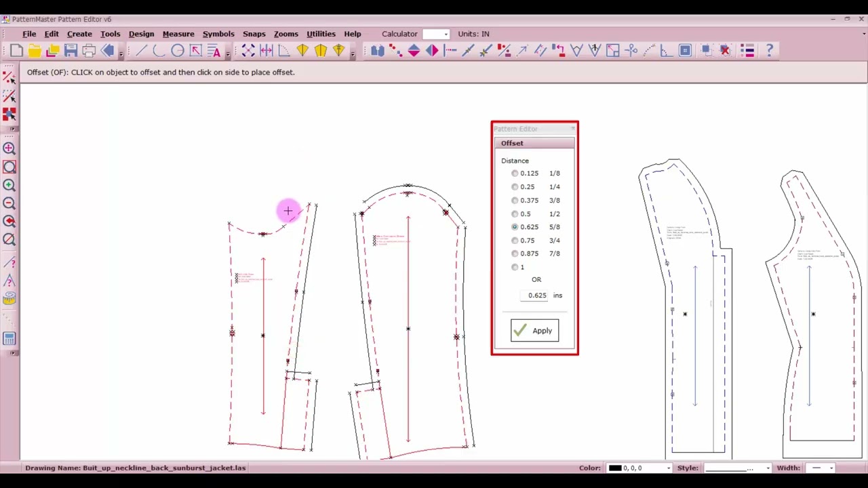Open the Snaps menu
Screen dimensions: 868x488
(x=254, y=34)
